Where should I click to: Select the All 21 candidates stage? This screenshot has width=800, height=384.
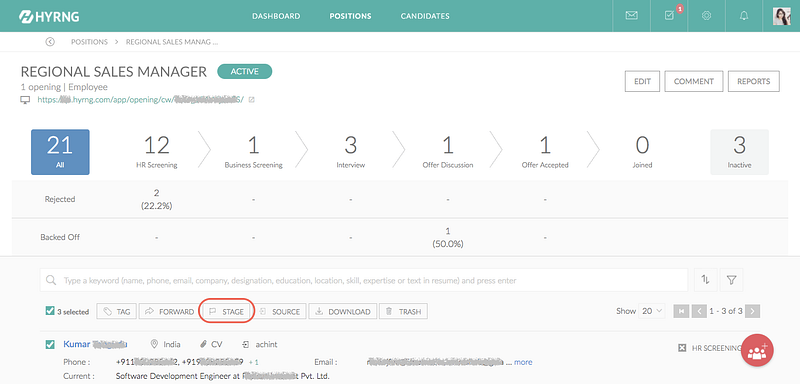click(x=60, y=152)
